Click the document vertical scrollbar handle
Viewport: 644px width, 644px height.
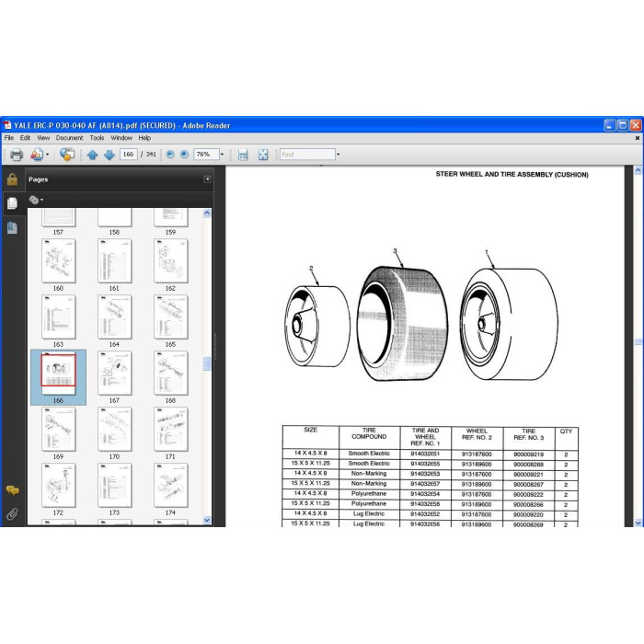pos(638,341)
